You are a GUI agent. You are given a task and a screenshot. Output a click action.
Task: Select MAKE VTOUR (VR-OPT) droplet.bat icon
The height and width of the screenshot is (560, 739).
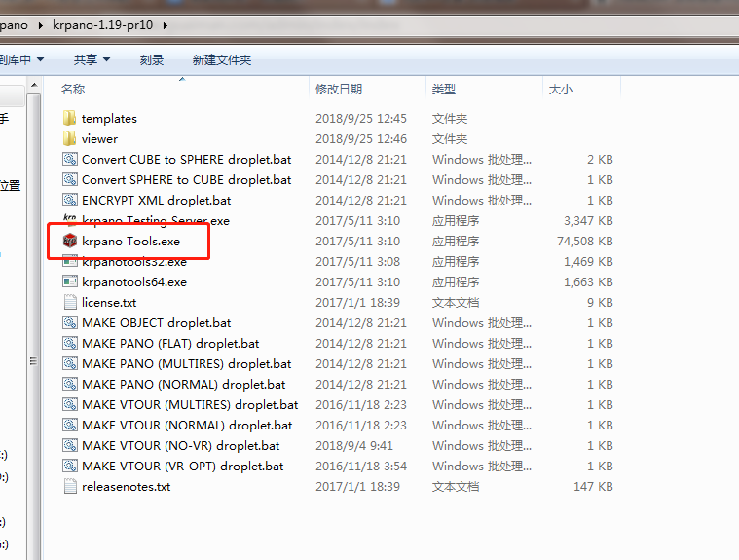click(x=70, y=466)
